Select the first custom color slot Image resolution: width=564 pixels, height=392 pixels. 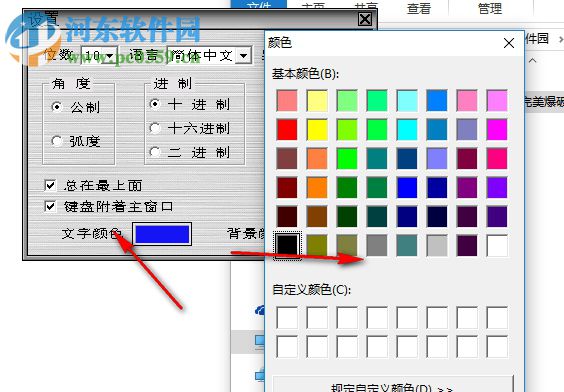pyautogui.click(x=287, y=318)
